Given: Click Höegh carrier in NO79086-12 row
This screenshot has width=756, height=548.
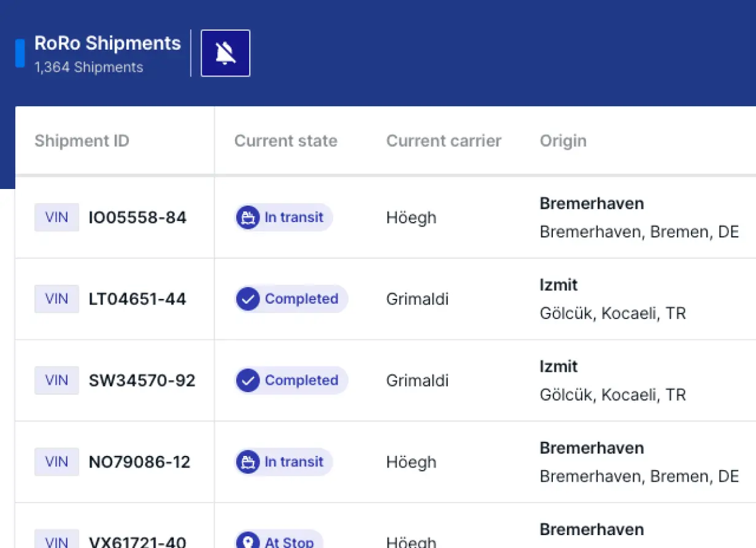Looking at the screenshot, I should [411, 462].
